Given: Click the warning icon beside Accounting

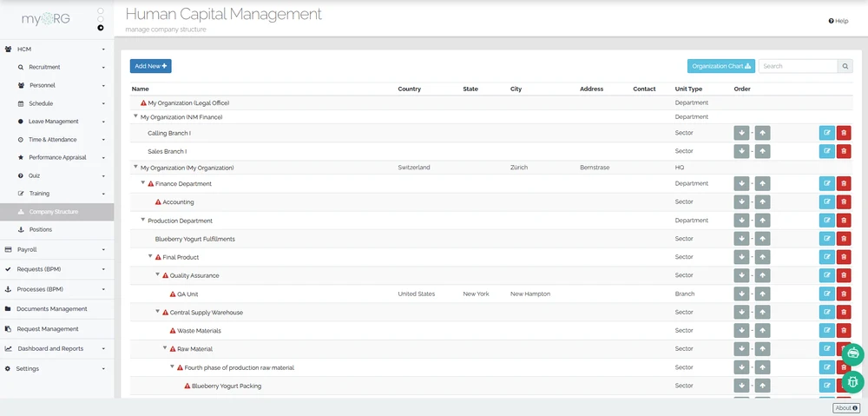Looking at the screenshot, I should pos(158,202).
